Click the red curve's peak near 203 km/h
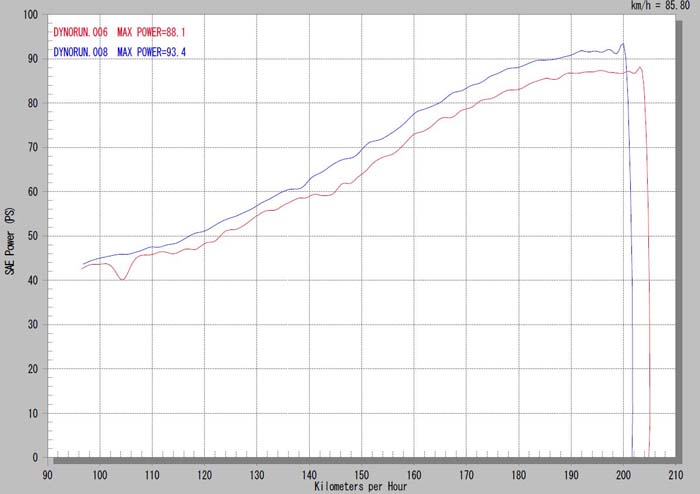 point(641,67)
